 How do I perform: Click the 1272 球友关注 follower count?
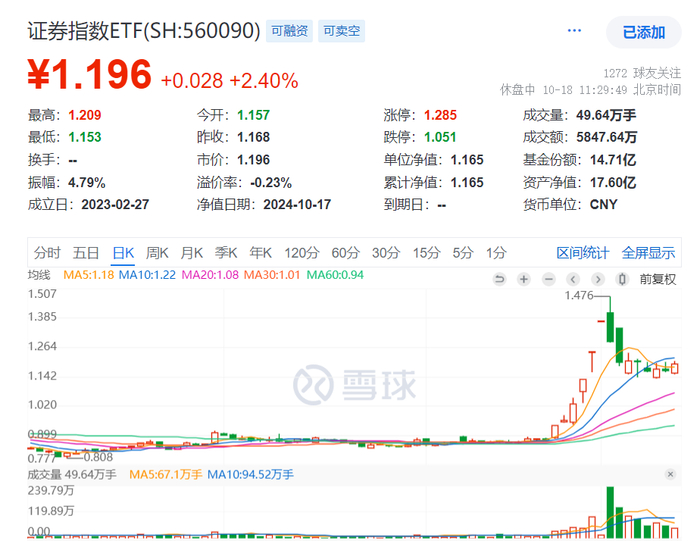coord(642,73)
